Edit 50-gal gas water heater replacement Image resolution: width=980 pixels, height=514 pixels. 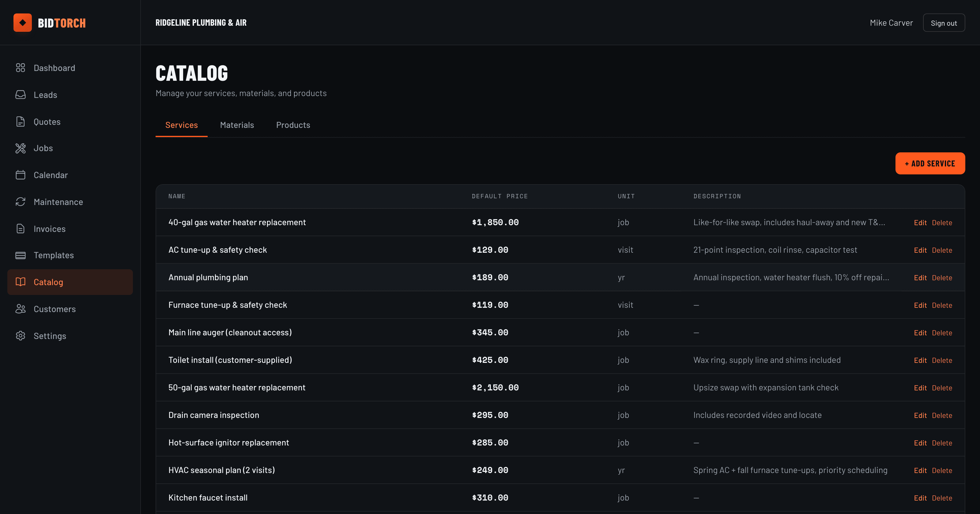(x=920, y=388)
